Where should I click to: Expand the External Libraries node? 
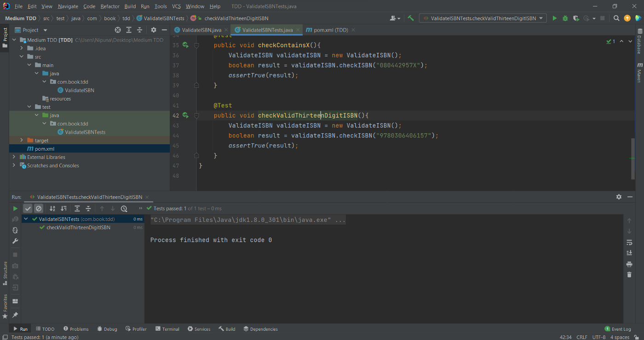point(14,157)
